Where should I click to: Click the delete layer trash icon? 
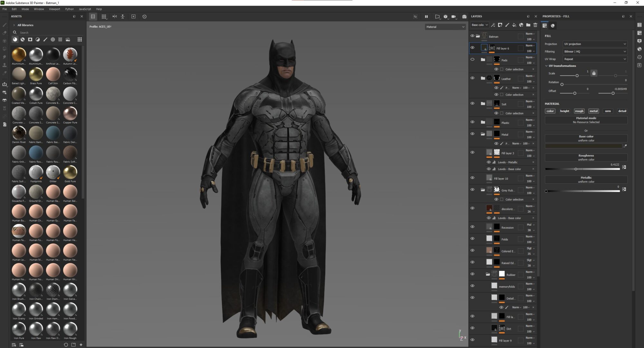[535, 25]
